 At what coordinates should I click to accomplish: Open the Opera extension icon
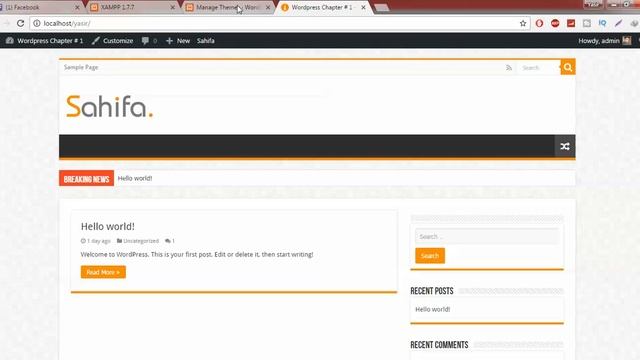539,23
